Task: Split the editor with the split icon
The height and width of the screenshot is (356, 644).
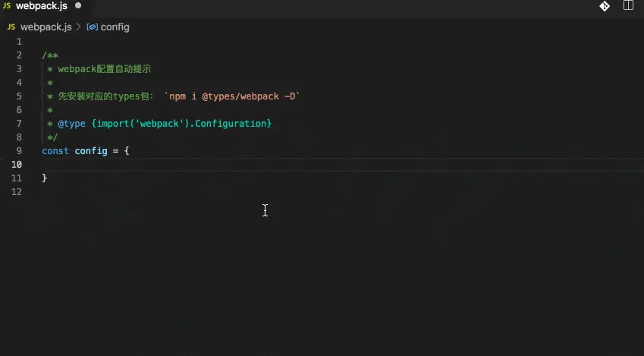Action: click(x=628, y=5)
